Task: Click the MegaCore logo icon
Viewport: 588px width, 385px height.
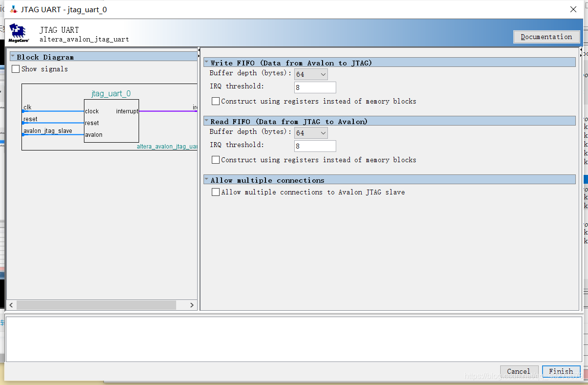Action: coord(19,33)
